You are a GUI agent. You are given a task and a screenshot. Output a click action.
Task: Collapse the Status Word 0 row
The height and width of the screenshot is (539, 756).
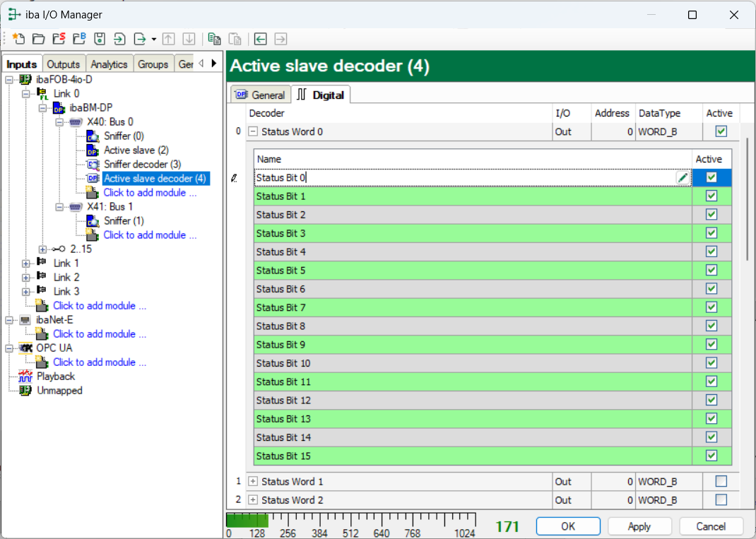point(253,131)
